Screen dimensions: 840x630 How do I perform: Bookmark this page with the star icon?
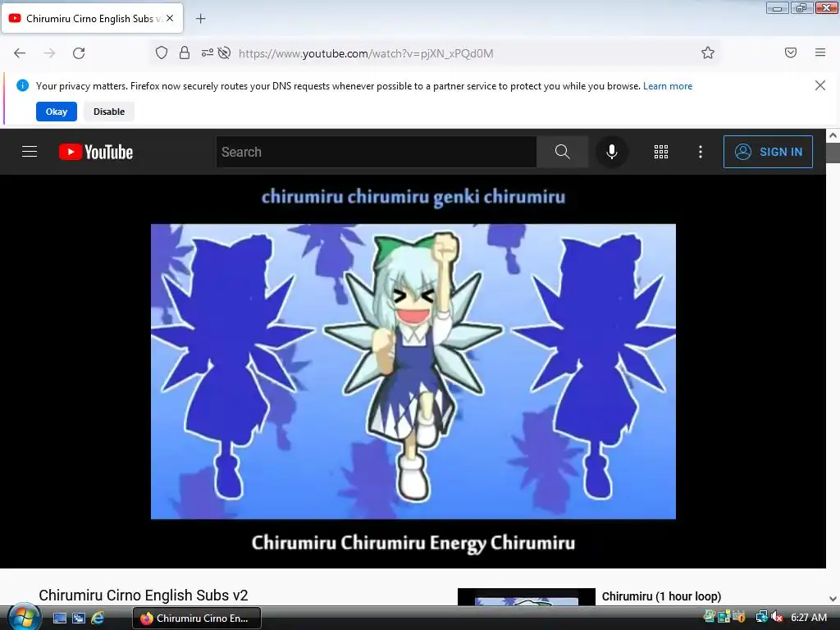click(708, 52)
